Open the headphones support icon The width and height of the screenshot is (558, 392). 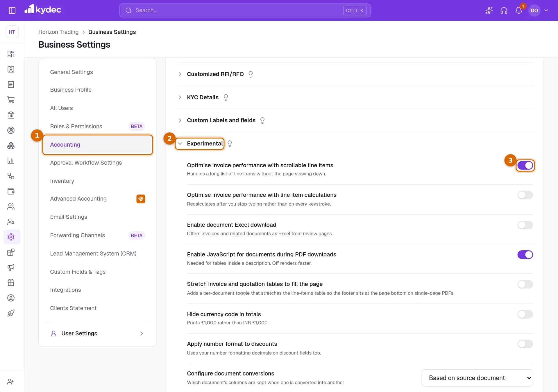(x=504, y=10)
